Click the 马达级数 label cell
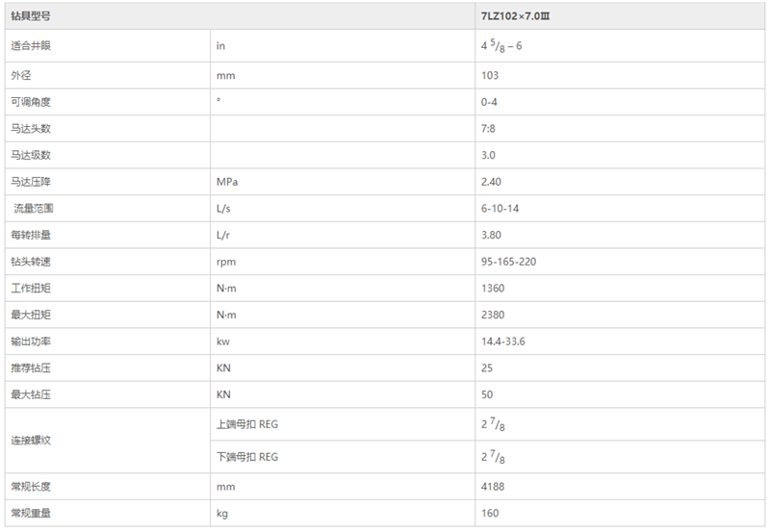 (108, 155)
